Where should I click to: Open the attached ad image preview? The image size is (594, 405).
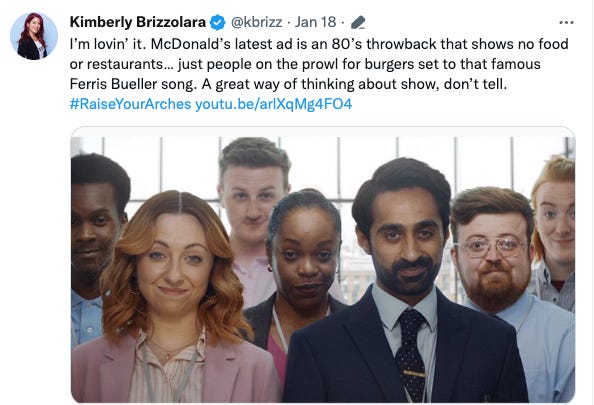(x=323, y=265)
